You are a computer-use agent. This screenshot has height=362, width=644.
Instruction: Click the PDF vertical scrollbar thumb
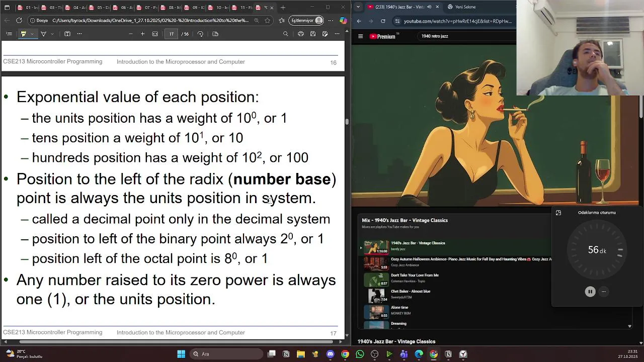coord(347,121)
